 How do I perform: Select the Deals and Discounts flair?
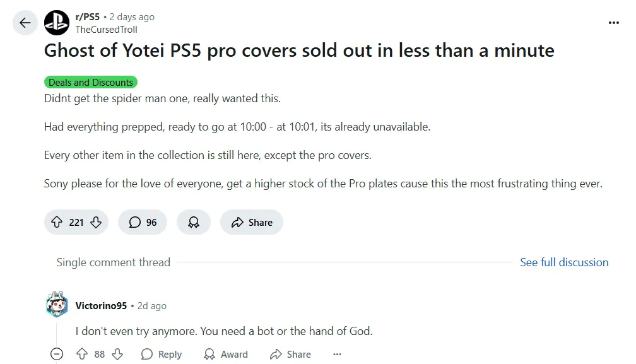[90, 82]
